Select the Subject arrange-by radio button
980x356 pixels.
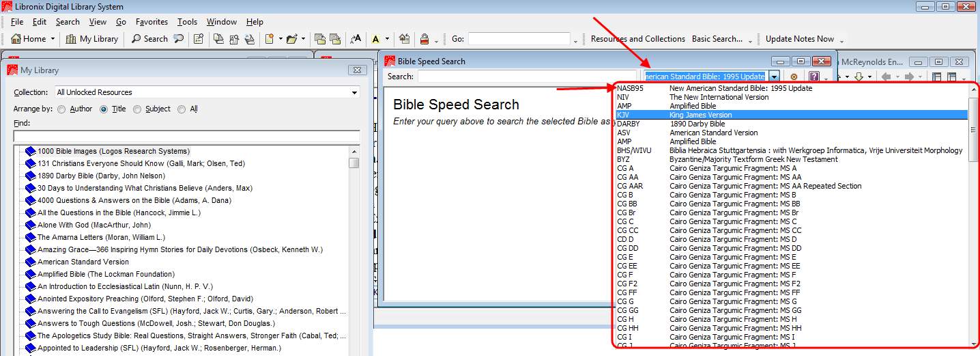(137, 109)
